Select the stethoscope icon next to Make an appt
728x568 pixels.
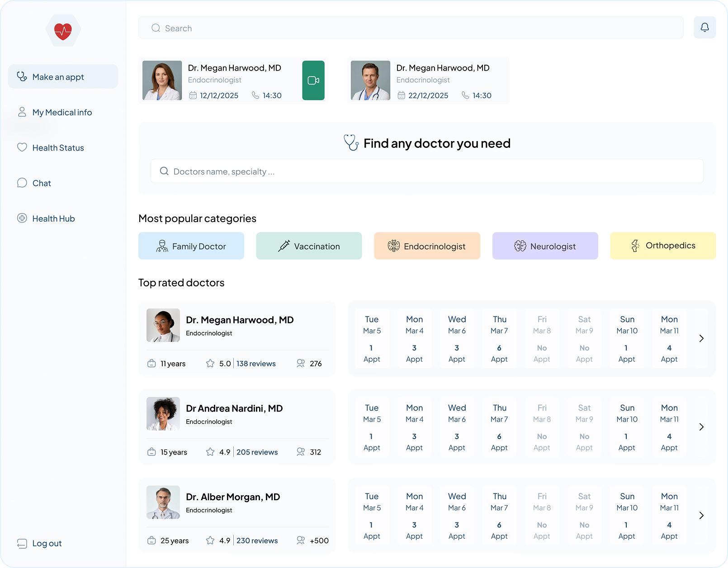tap(22, 76)
